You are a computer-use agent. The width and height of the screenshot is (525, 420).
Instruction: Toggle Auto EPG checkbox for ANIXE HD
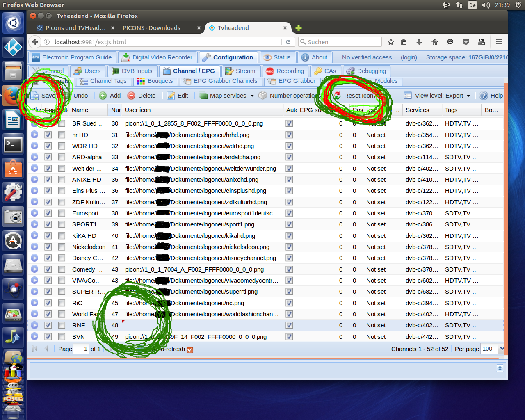pos(289,179)
